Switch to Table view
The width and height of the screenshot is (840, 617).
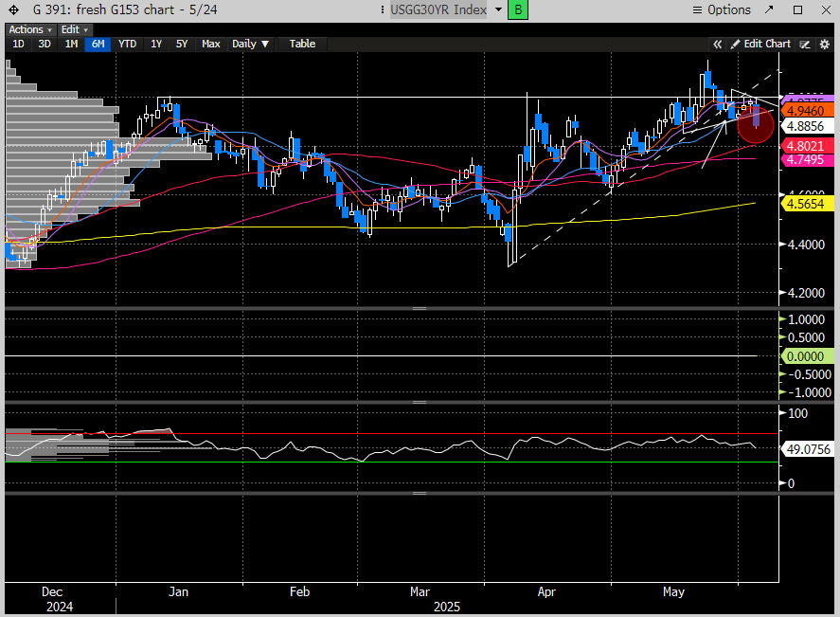tap(302, 44)
